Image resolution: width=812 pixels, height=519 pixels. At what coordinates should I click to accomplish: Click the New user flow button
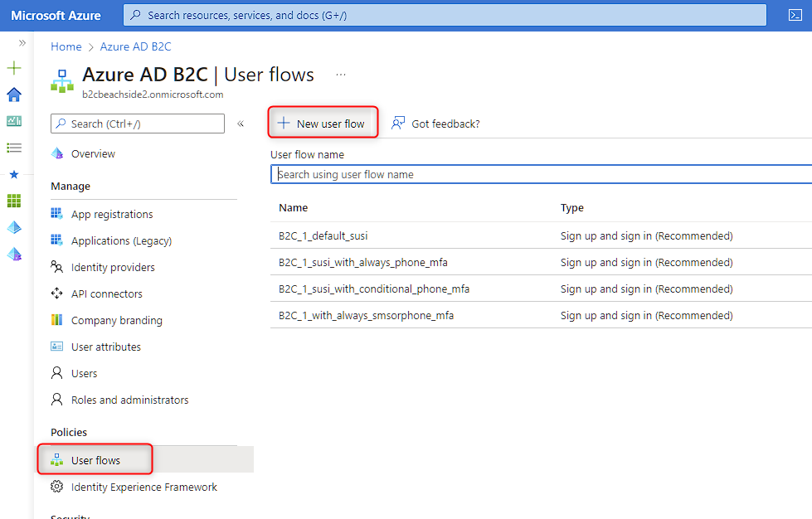[x=323, y=124]
